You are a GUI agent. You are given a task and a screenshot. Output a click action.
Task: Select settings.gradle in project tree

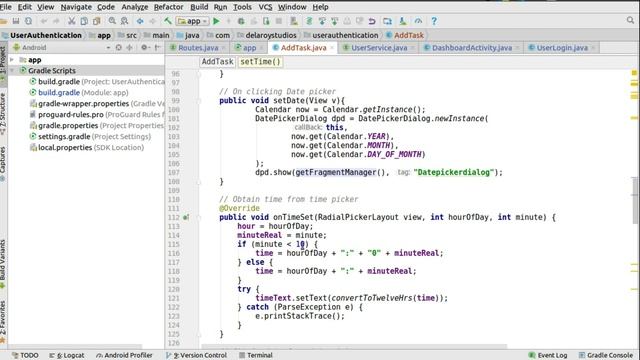coord(90,136)
